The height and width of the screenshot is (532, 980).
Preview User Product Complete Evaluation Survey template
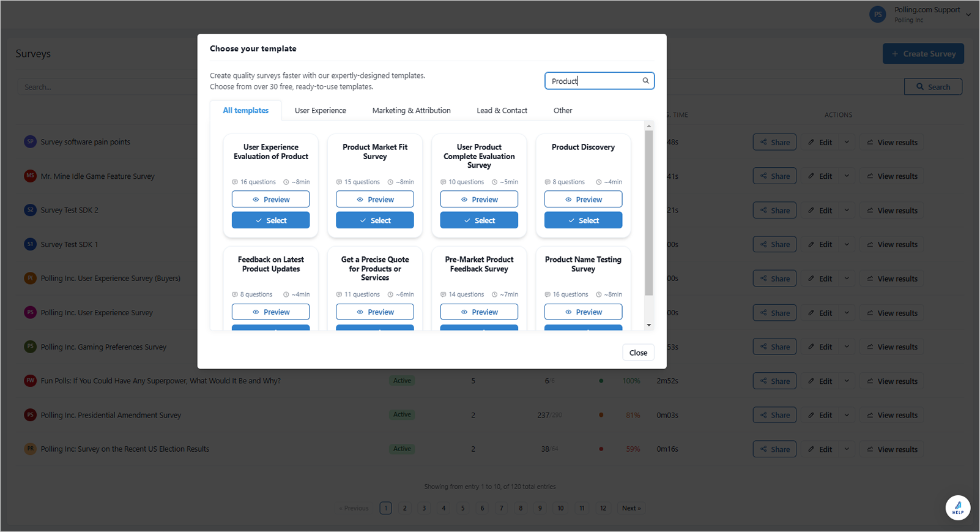coord(479,200)
